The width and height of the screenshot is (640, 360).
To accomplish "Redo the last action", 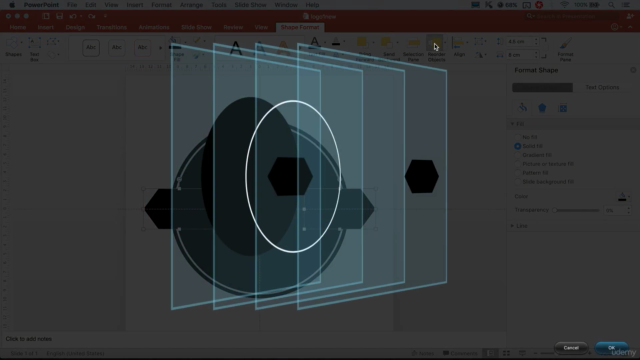I will tap(91, 16).
